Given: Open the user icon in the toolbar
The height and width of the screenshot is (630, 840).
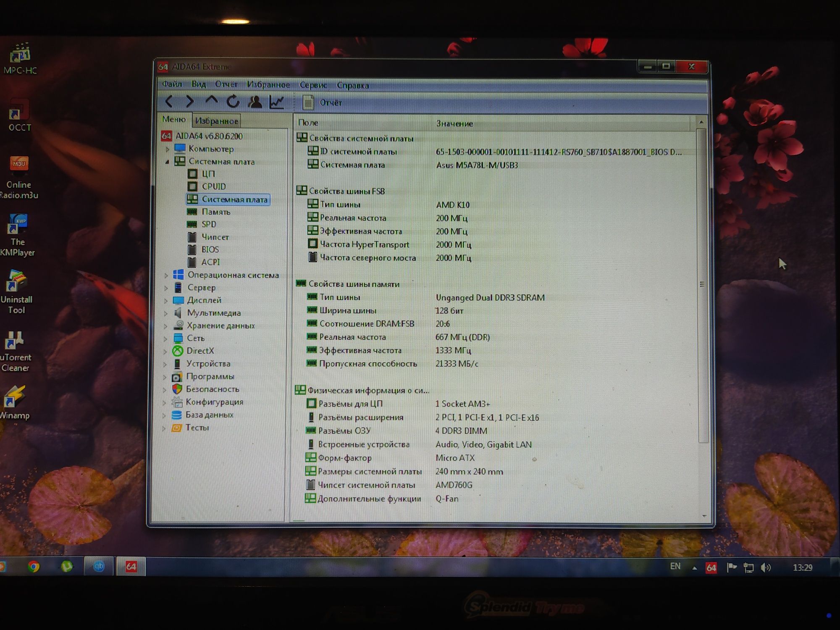Looking at the screenshot, I should (x=255, y=102).
